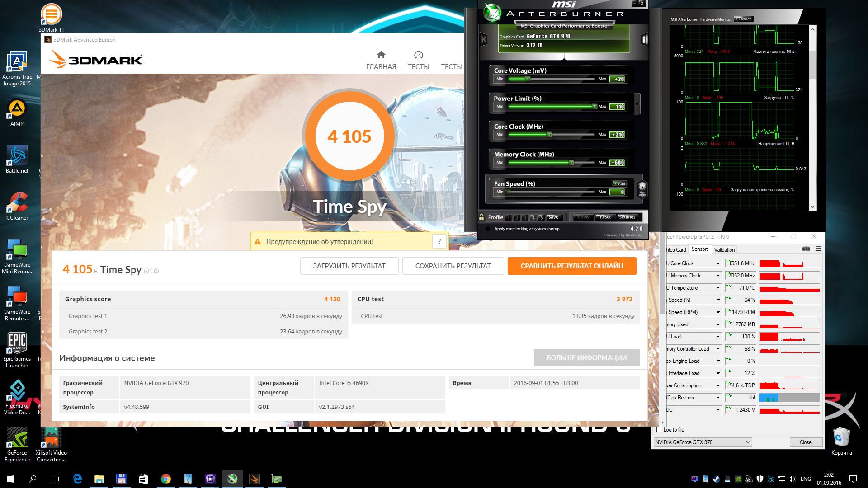Click the question mark help button on warning
This screenshot has width=868, height=488.
point(439,241)
